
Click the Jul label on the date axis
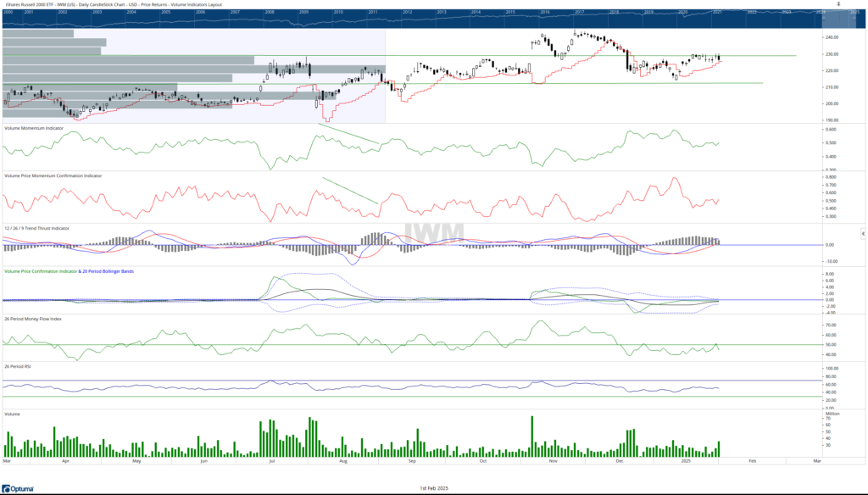[271, 462]
